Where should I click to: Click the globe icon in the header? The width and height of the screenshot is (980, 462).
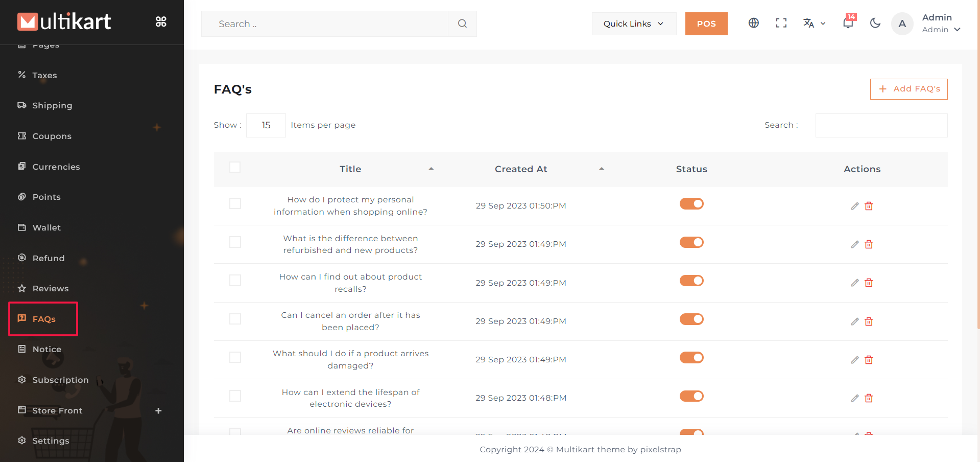753,23
